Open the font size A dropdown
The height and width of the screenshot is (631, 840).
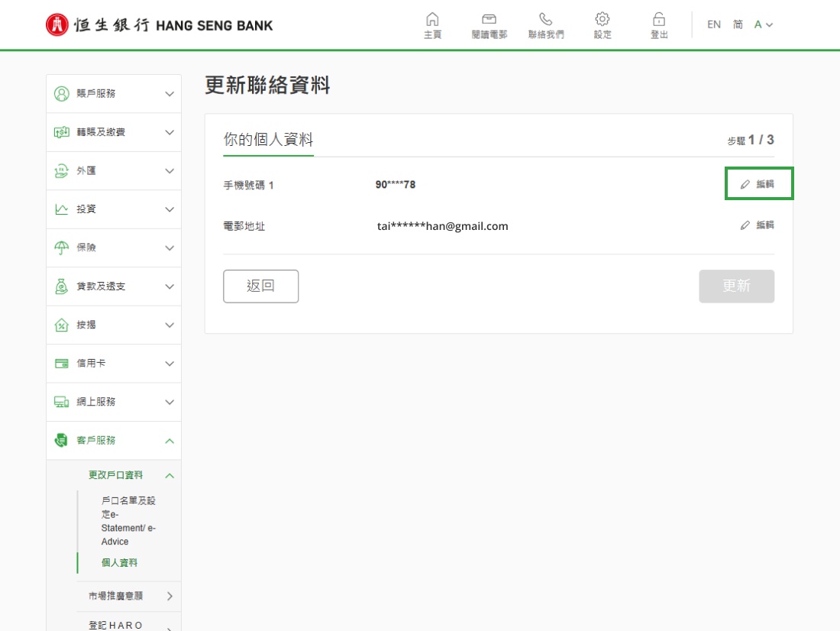(764, 24)
